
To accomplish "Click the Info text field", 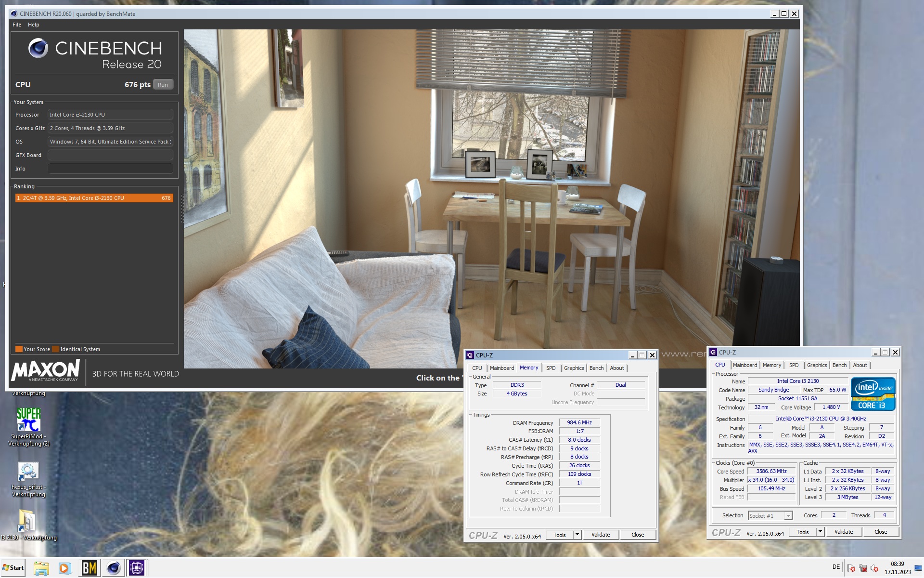I will coord(110,169).
